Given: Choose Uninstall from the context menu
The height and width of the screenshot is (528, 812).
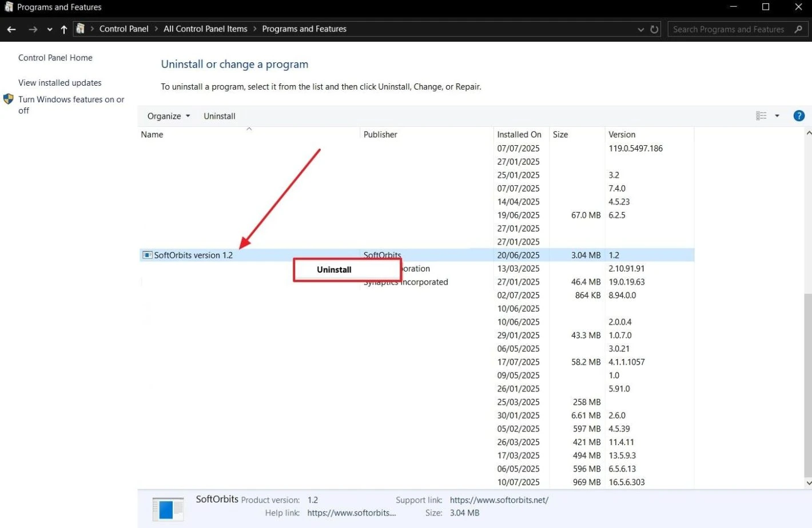Looking at the screenshot, I should coord(334,270).
